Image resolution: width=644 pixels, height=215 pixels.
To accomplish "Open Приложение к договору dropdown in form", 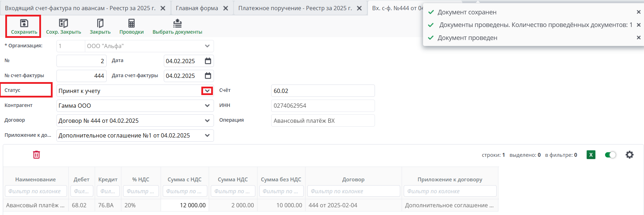I will tap(207, 135).
